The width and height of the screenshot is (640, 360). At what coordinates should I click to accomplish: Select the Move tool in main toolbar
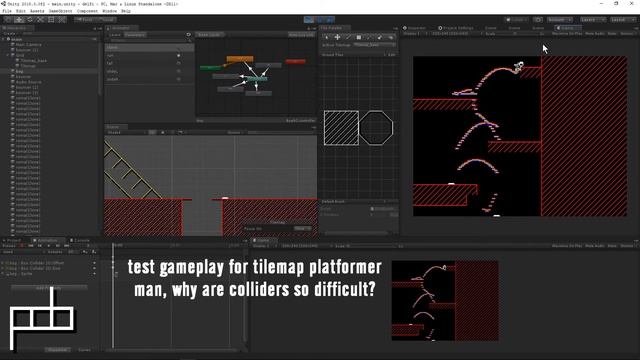click(19, 20)
